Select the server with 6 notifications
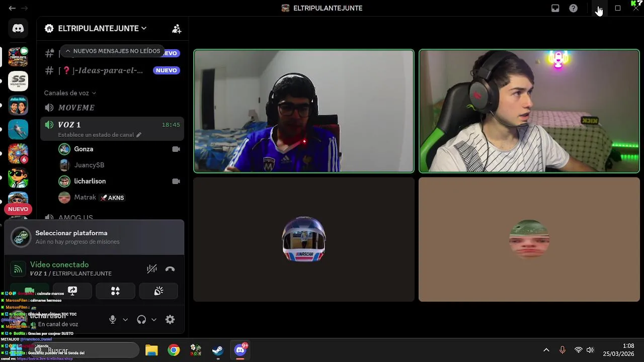644x362 pixels. point(18,153)
